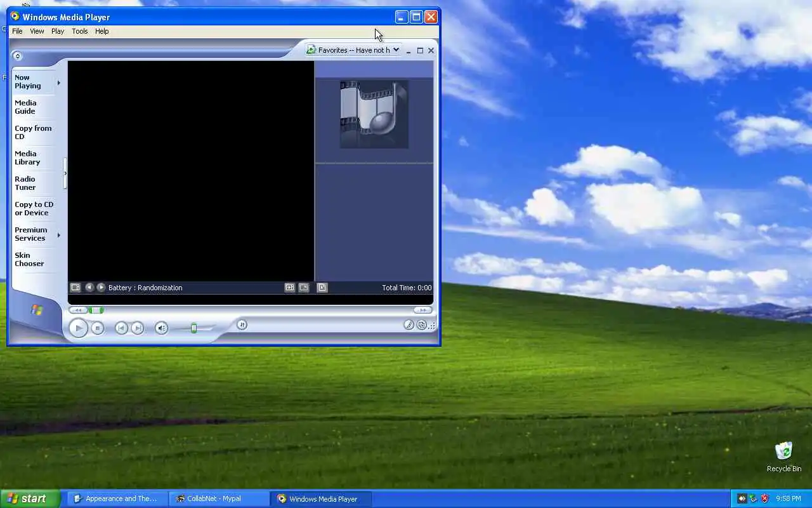
Task: Click the 'Total Time: 0:00' text
Action: pyautogui.click(x=407, y=288)
